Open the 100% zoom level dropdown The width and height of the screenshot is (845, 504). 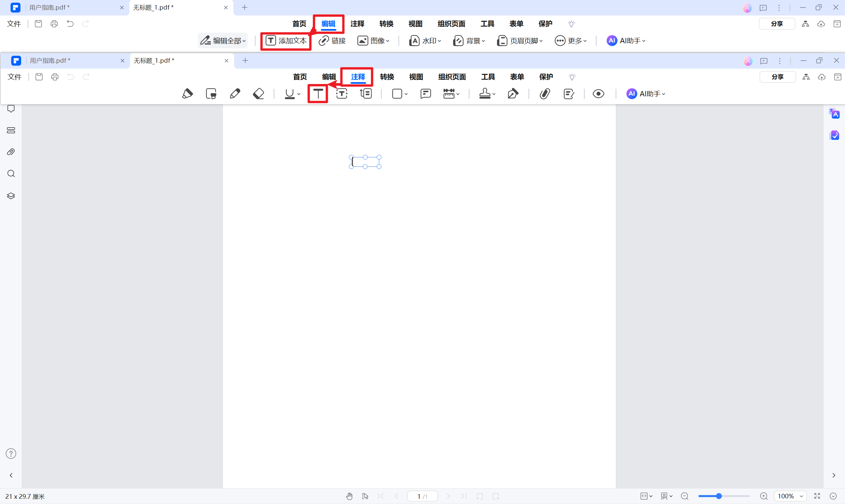pos(801,496)
